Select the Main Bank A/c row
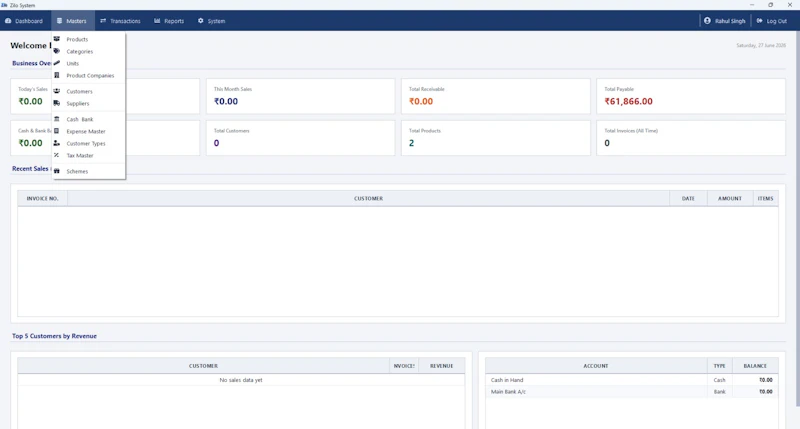800x429 pixels. point(632,392)
